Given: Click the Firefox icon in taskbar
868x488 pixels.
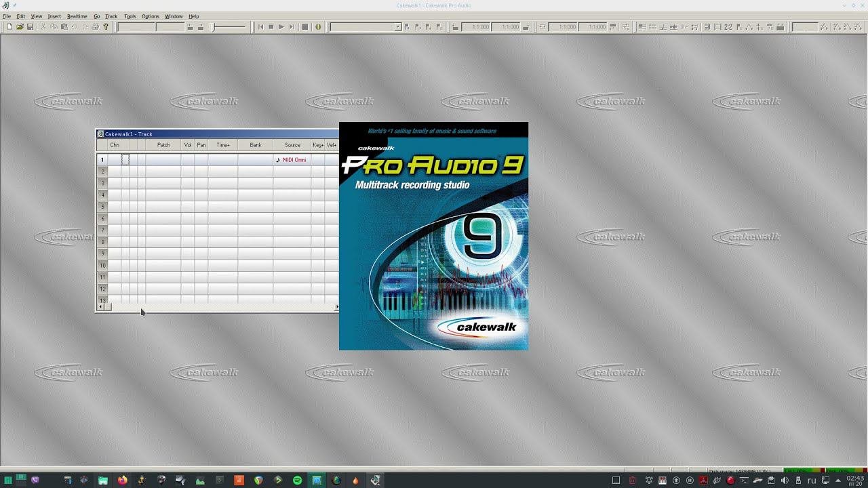Looking at the screenshot, I should point(122,481).
